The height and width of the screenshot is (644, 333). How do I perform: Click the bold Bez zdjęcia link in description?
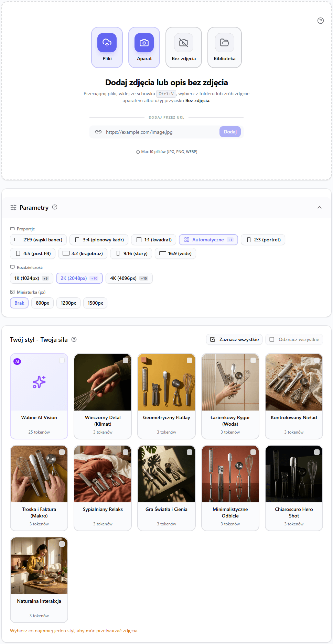pos(197,100)
